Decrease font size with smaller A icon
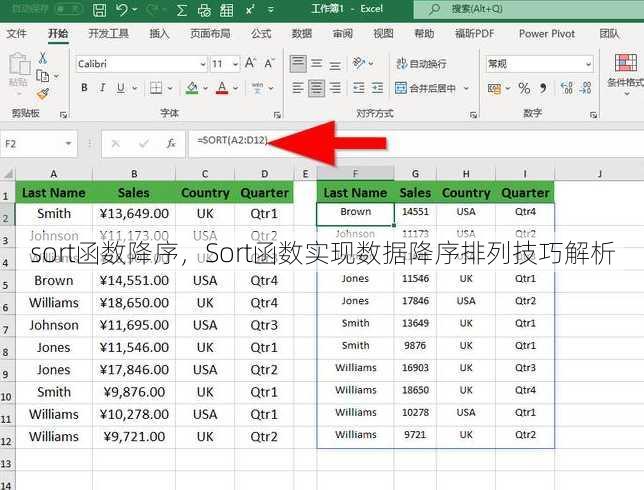 [x=269, y=63]
